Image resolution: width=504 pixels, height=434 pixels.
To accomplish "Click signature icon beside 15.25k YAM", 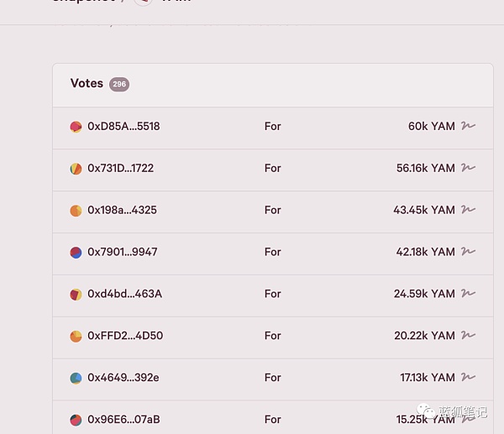I will (x=469, y=419).
